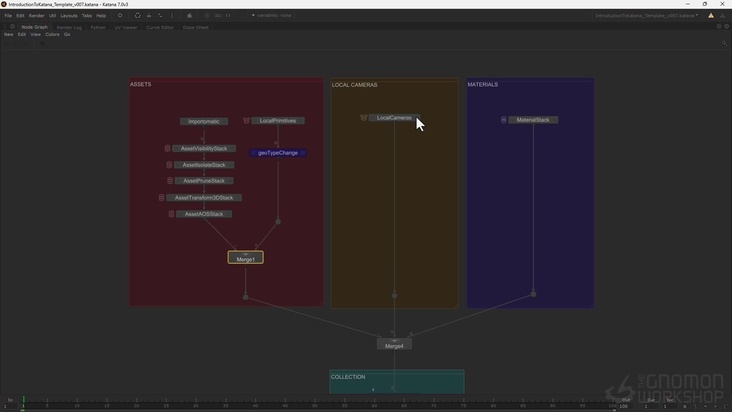The image size is (732, 412).
Task: Click the icon left of LocalCameras node
Action: (x=364, y=118)
